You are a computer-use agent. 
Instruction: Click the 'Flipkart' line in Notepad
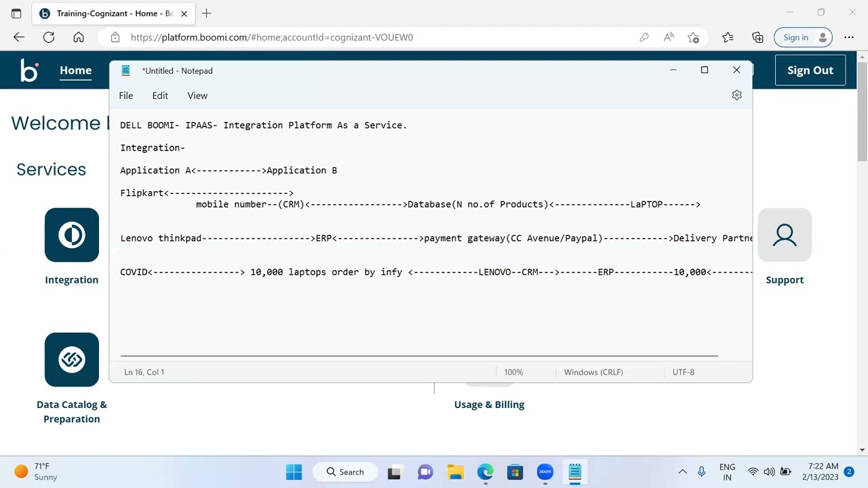coord(207,193)
